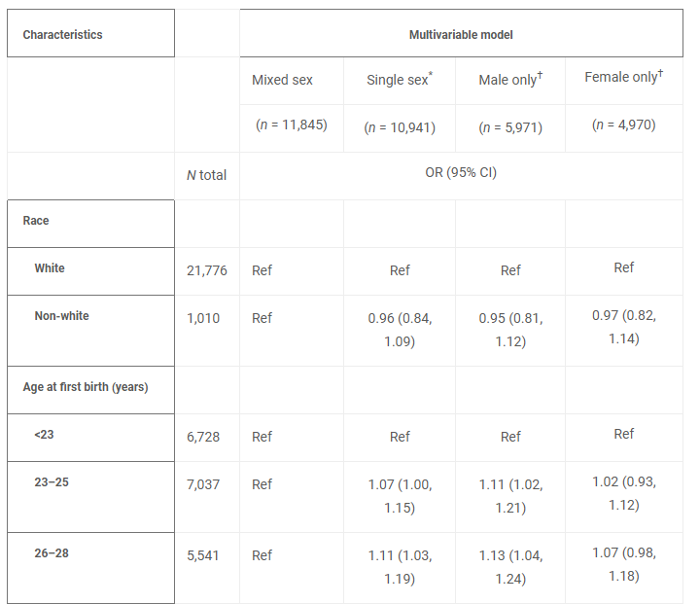The width and height of the screenshot is (700, 604).
Task: Select the 7,037 total count cell
Action: click(203, 484)
